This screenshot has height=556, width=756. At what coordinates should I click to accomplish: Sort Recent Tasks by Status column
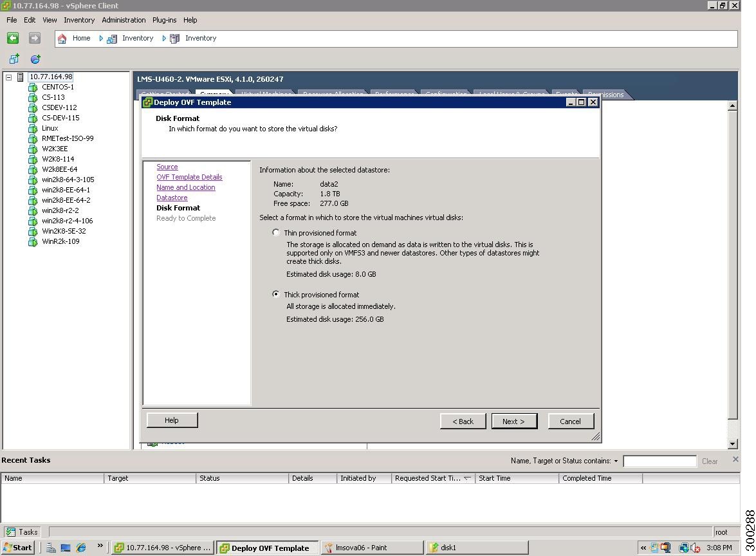point(243,478)
